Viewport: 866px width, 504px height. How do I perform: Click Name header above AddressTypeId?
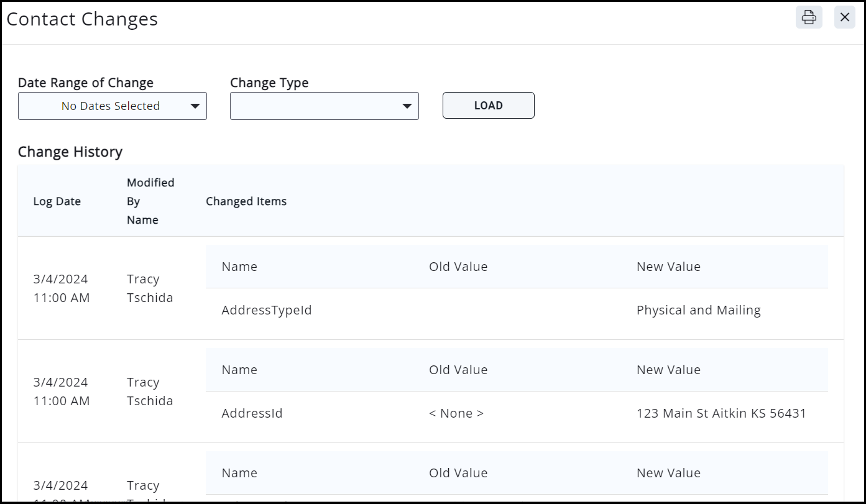(239, 267)
